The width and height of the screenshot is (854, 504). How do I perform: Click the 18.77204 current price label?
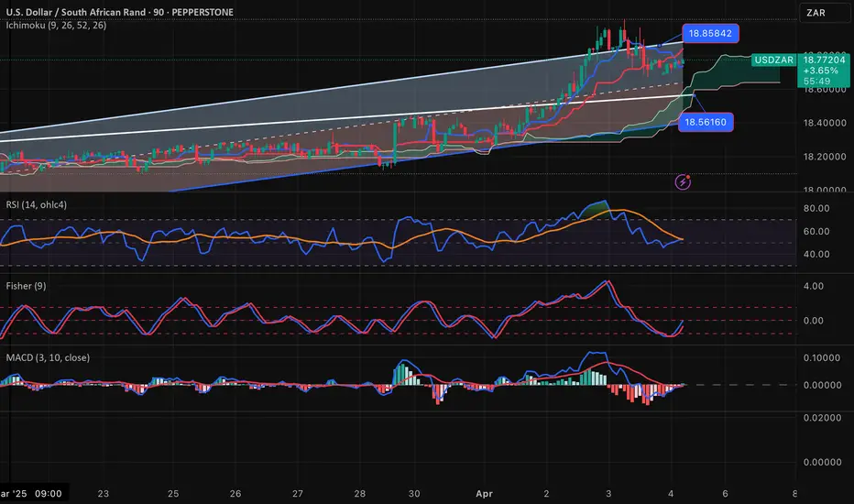click(x=824, y=60)
